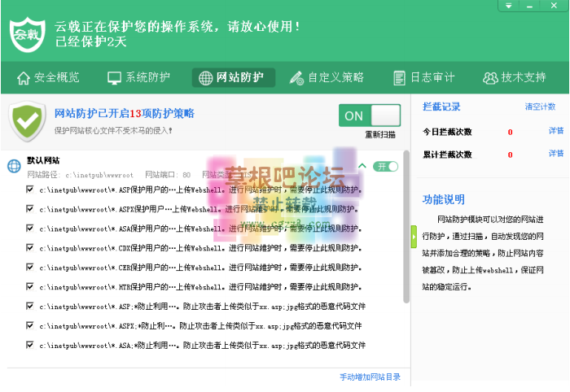Click the 网站防护已开启13项防护策略 title
This screenshot has height=392, width=570.
pos(125,114)
